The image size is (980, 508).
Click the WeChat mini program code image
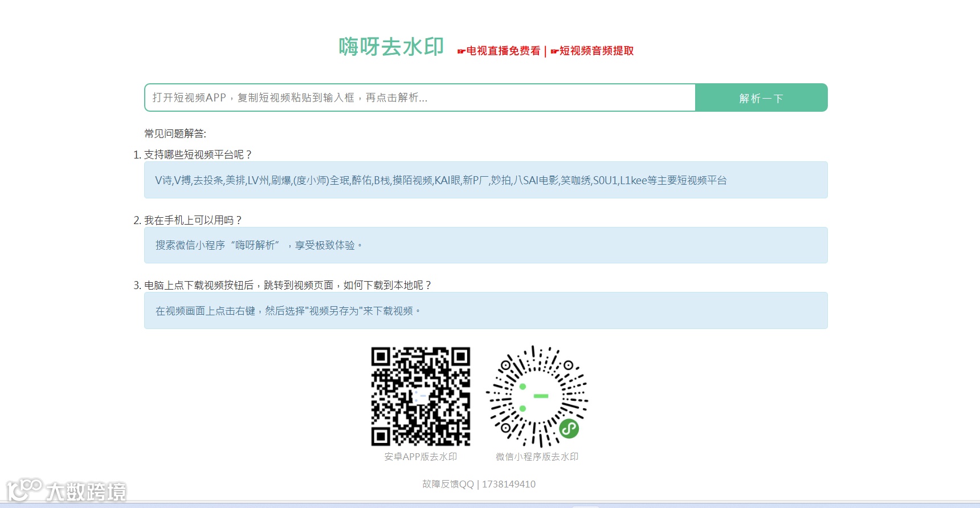pos(537,396)
